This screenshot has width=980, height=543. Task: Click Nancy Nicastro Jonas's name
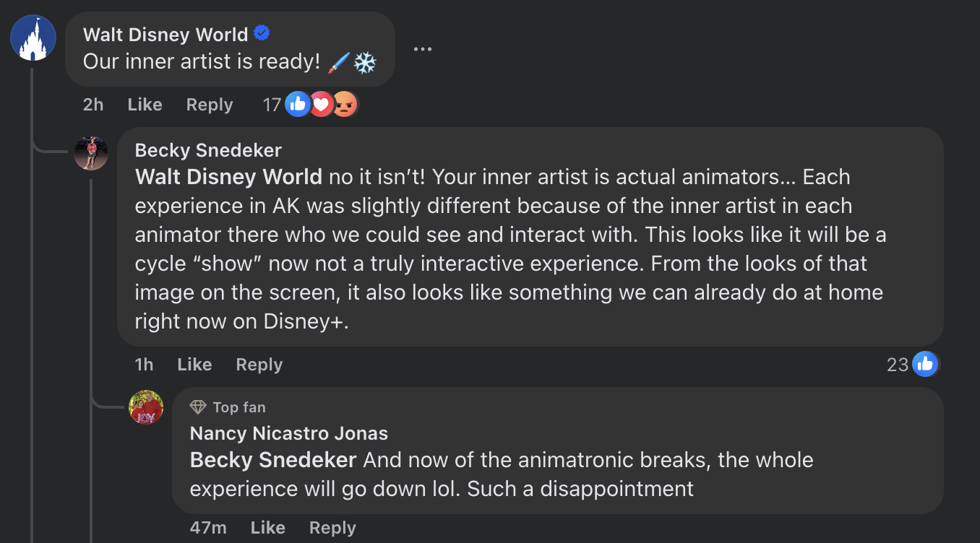coord(288,433)
